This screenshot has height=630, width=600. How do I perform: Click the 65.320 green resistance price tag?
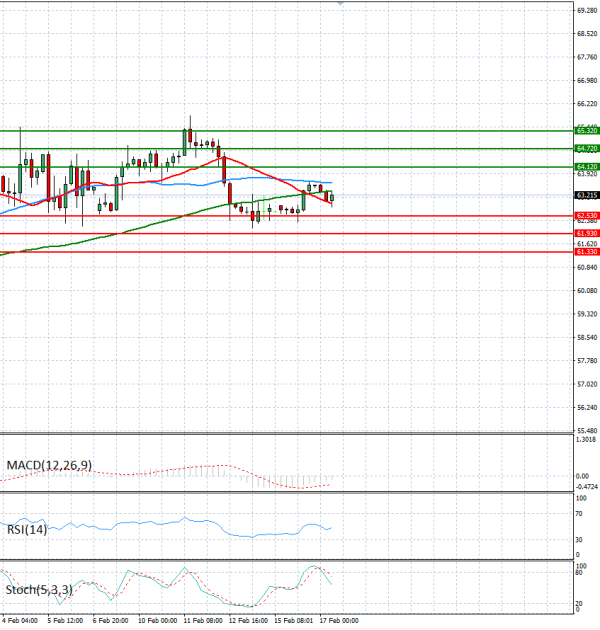tap(587, 131)
